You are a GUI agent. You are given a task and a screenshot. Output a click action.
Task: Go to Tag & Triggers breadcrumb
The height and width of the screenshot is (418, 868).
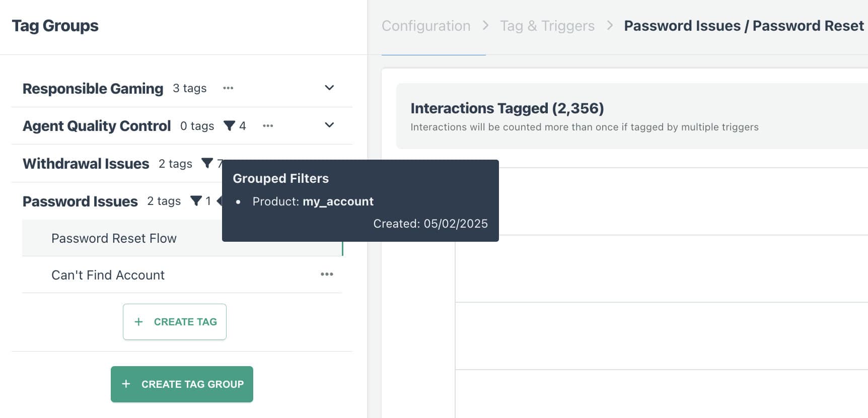pyautogui.click(x=547, y=26)
